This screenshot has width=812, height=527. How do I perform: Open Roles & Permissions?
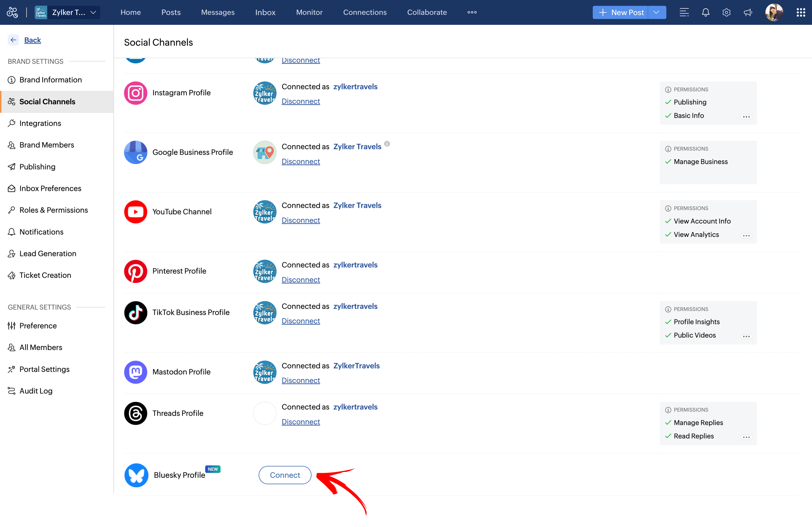click(57, 210)
